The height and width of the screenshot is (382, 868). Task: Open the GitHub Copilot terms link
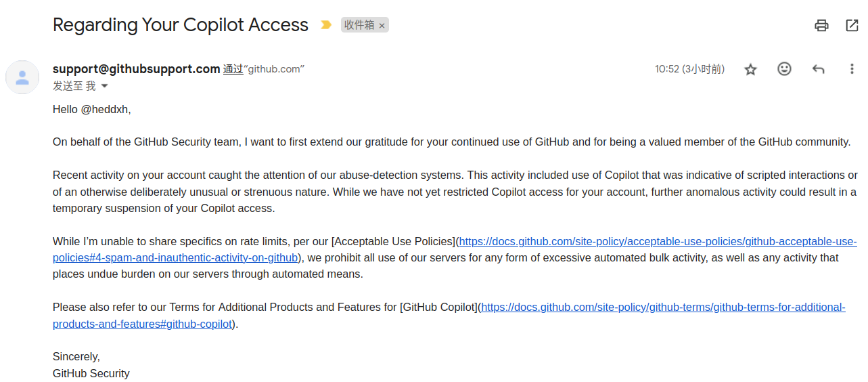pyautogui.click(x=663, y=307)
